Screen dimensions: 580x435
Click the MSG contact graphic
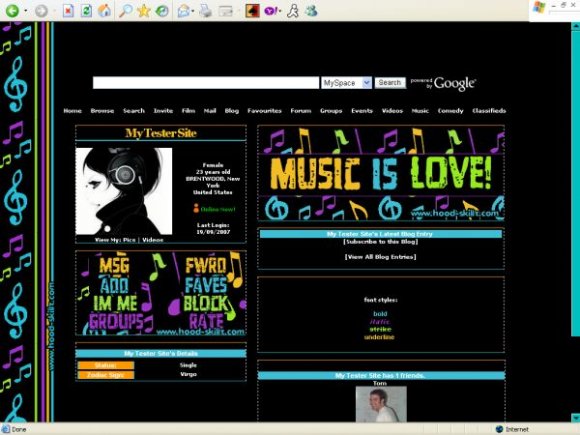click(115, 265)
